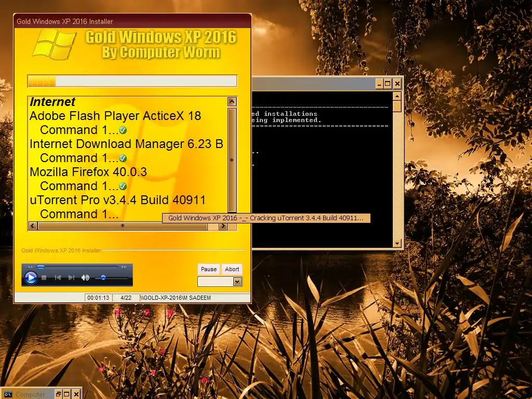532x399 pixels.
Task: Select 'Mozilla Firefox 40.0.3' entry
Action: coord(88,171)
